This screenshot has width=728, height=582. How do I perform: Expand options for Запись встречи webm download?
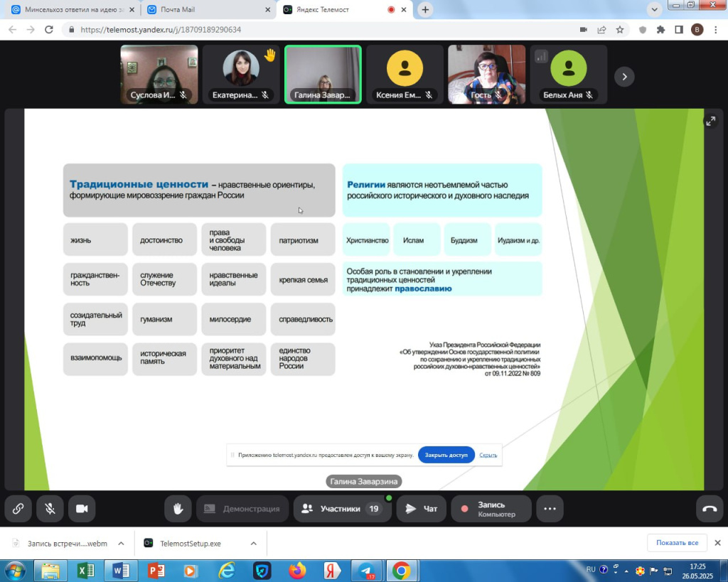click(121, 543)
